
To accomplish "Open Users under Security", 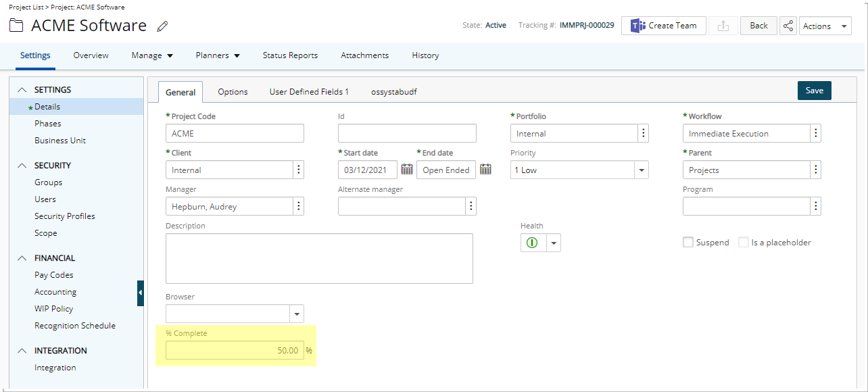I will pos(45,199).
